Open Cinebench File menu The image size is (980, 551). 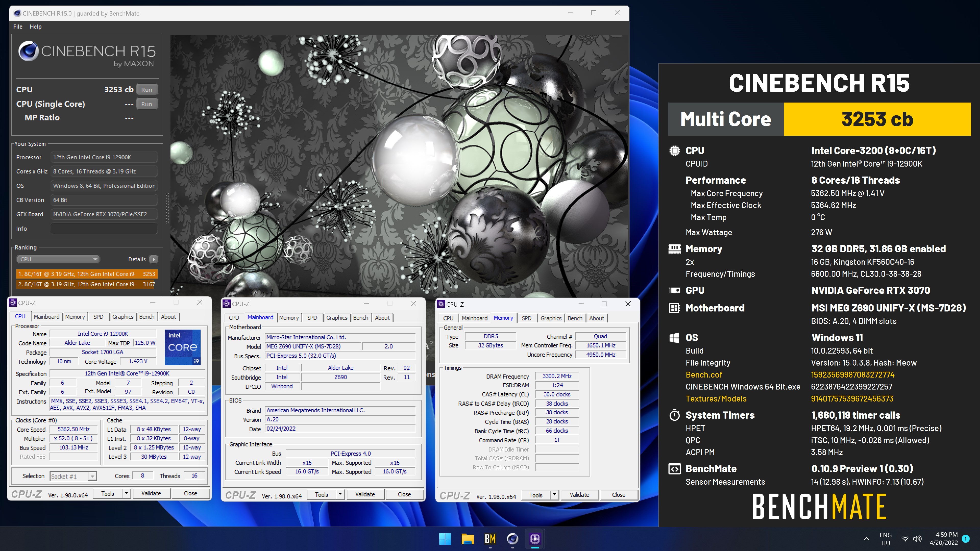(x=18, y=27)
